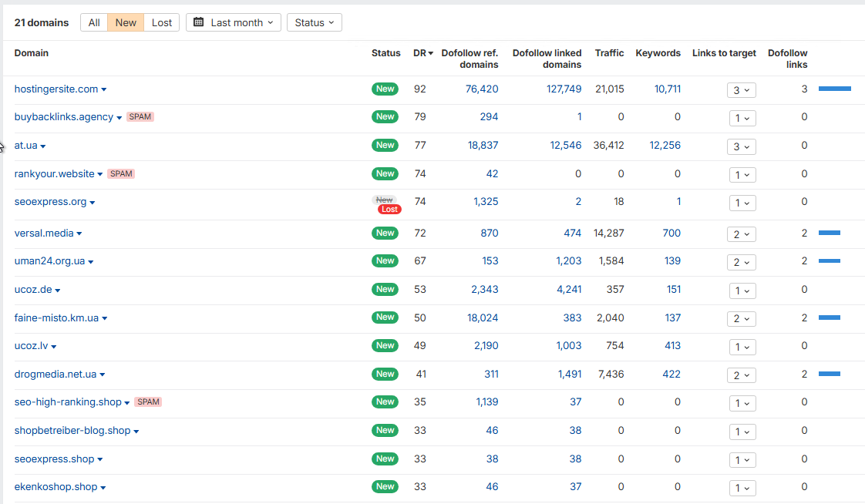Click 18,837 ref. domains for at.ua

(x=483, y=146)
